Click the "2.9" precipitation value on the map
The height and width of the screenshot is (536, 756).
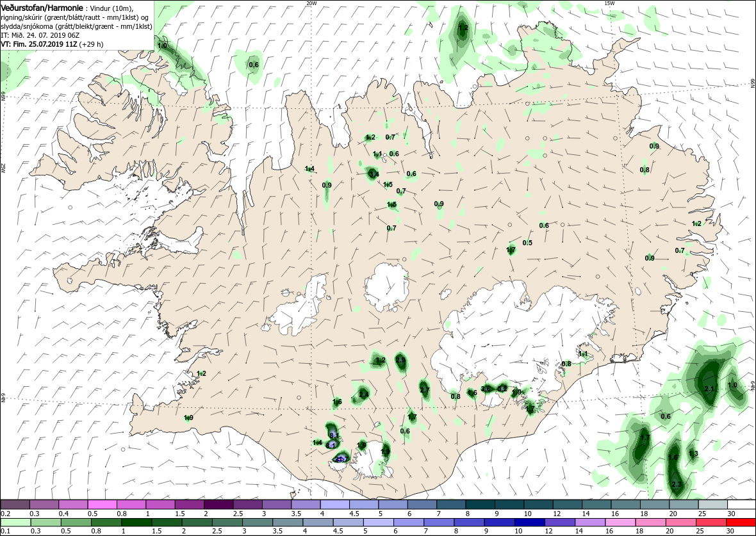pos(400,360)
